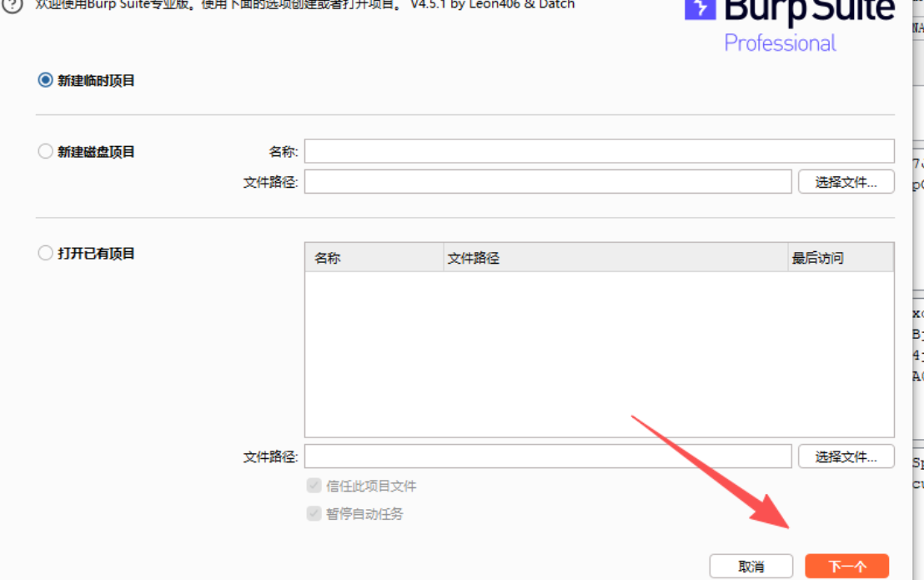This screenshot has width=924, height=580.
Task: Click the help question-mark icon
Action: (x=10, y=4)
